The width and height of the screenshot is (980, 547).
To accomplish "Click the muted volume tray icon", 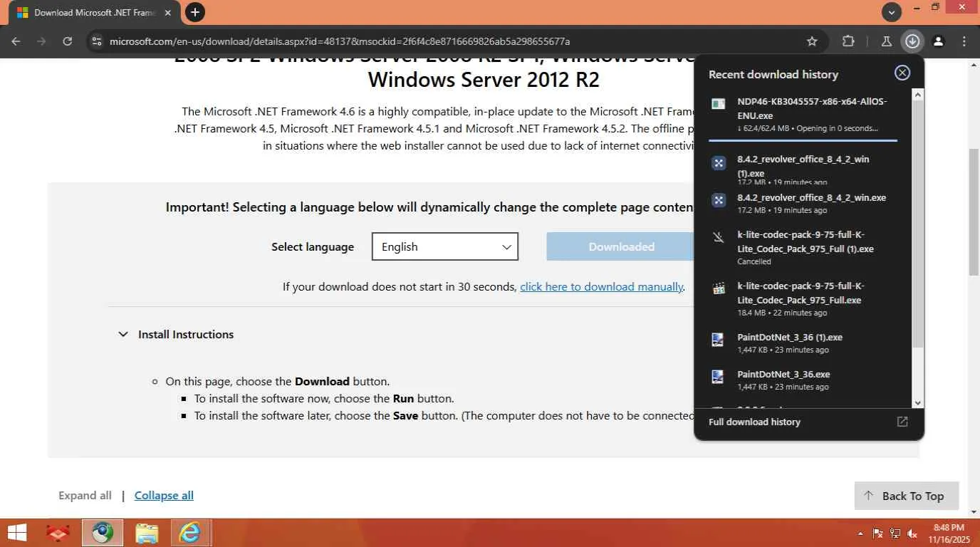I will (x=912, y=533).
